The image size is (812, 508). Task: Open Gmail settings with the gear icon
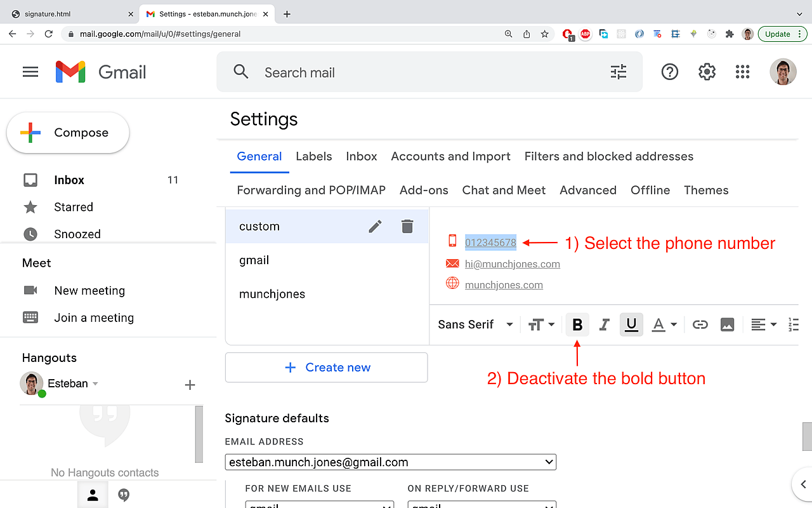(707, 72)
